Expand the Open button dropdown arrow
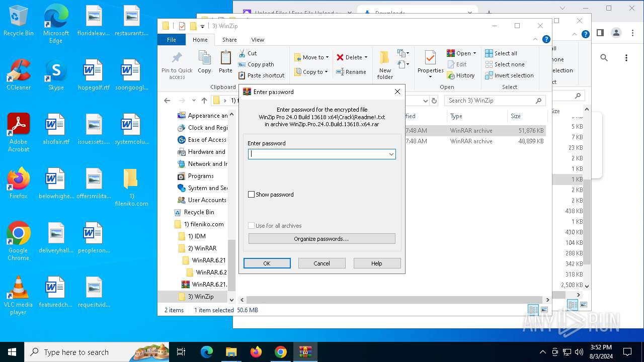 point(474,53)
